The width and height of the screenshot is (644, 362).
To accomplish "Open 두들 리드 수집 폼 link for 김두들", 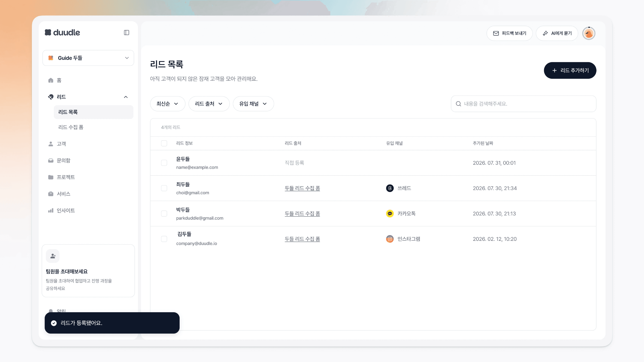I will click(x=302, y=239).
